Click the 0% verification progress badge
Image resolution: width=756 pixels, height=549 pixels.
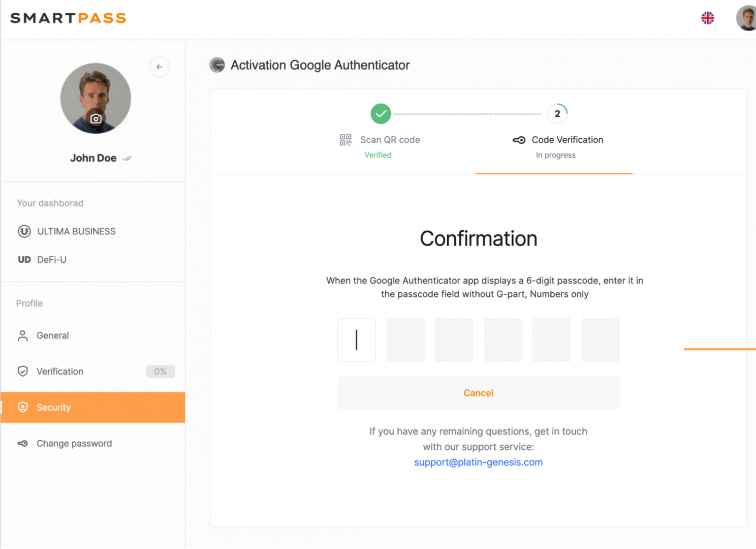160,372
